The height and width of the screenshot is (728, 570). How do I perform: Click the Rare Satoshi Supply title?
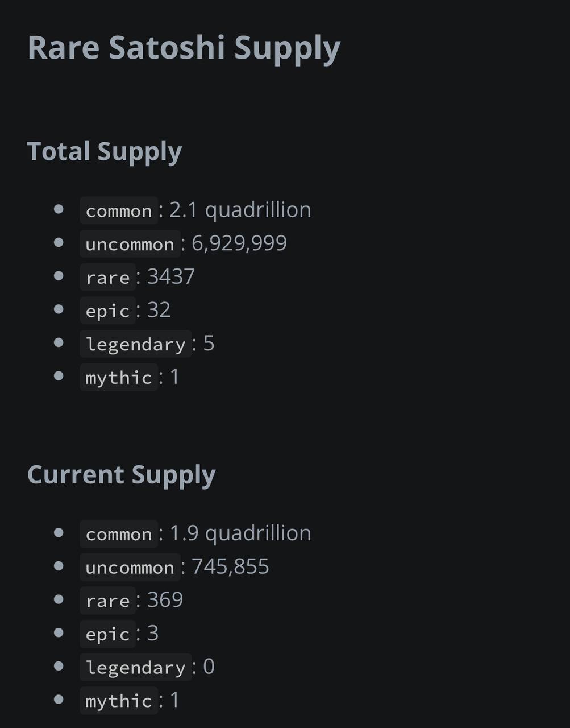pos(184,48)
